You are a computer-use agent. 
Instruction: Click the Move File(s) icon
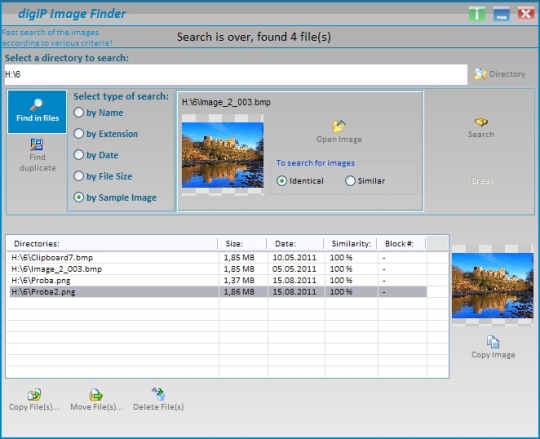96,395
